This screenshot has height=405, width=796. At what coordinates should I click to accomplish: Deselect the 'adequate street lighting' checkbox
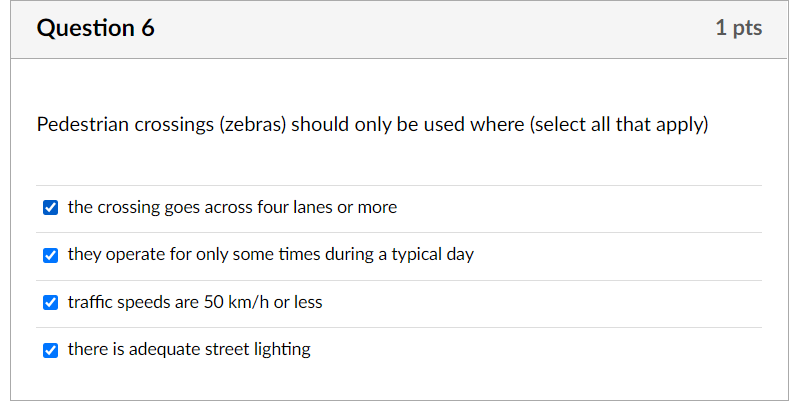tap(51, 350)
